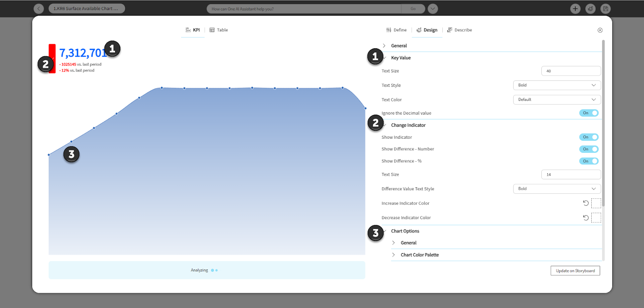Click the Update on Storyboard button
This screenshot has width=644, height=308.
575,271
